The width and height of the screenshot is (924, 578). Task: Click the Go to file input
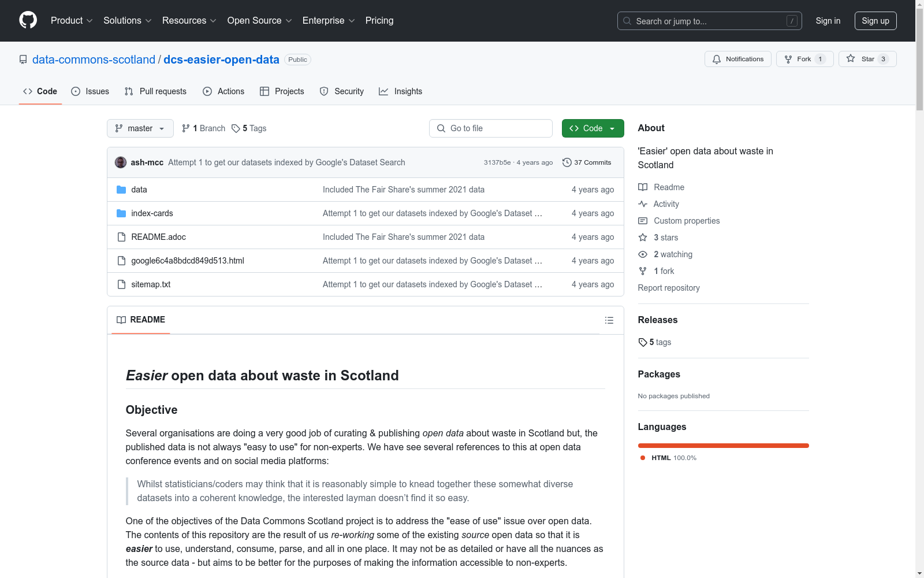tap(491, 128)
